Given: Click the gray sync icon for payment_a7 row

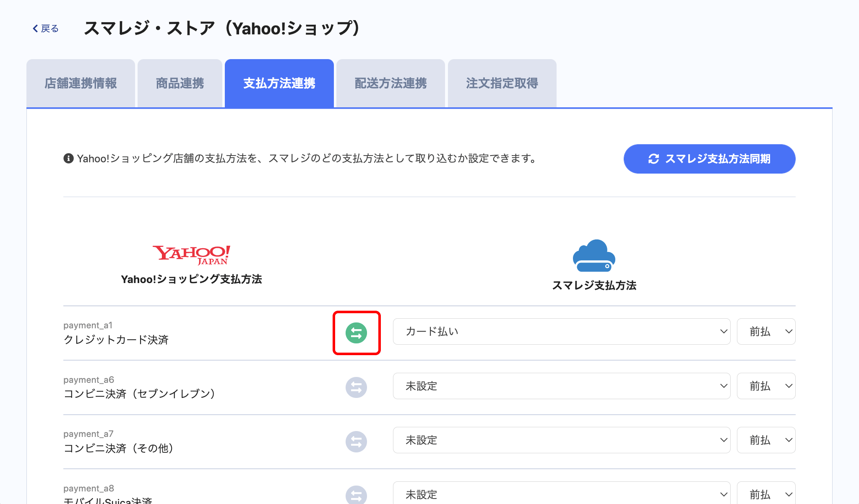Looking at the screenshot, I should pyautogui.click(x=356, y=442).
